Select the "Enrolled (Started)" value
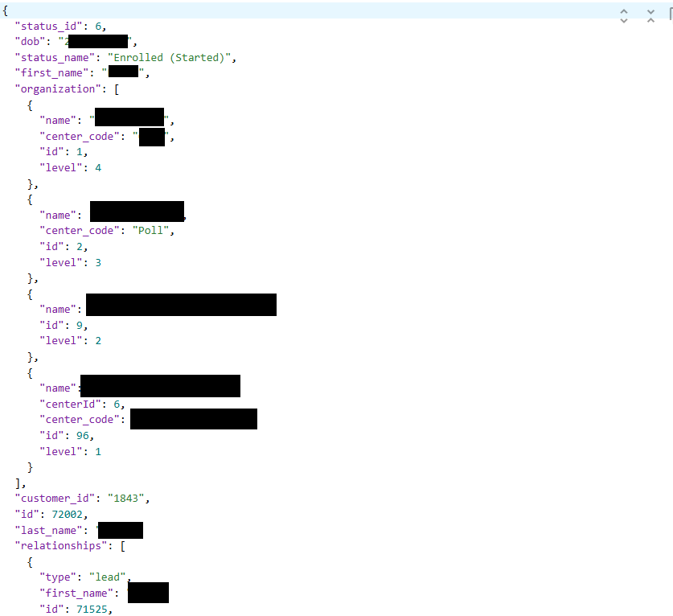 coord(169,58)
